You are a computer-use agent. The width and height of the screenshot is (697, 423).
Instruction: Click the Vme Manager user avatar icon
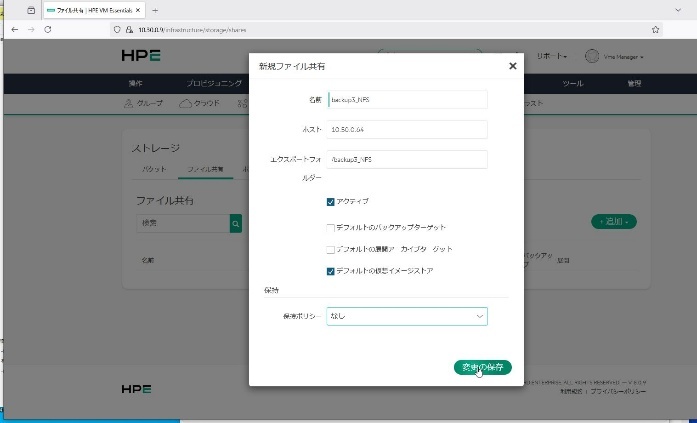pos(591,56)
